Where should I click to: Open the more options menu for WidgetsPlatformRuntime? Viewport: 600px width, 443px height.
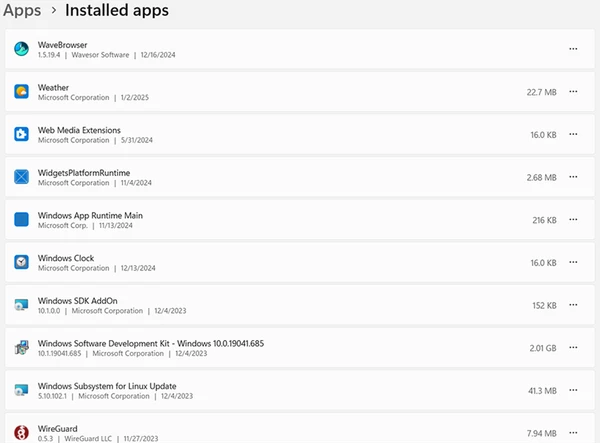573,177
